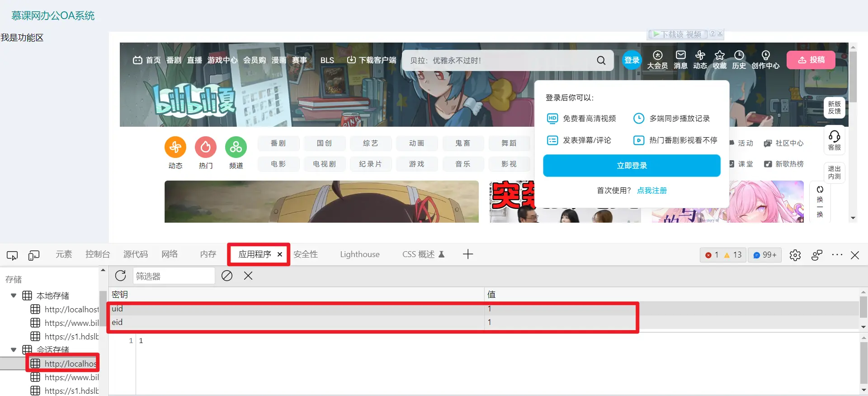Click the 鬼畜 category button
The height and width of the screenshot is (396, 868).
(463, 143)
